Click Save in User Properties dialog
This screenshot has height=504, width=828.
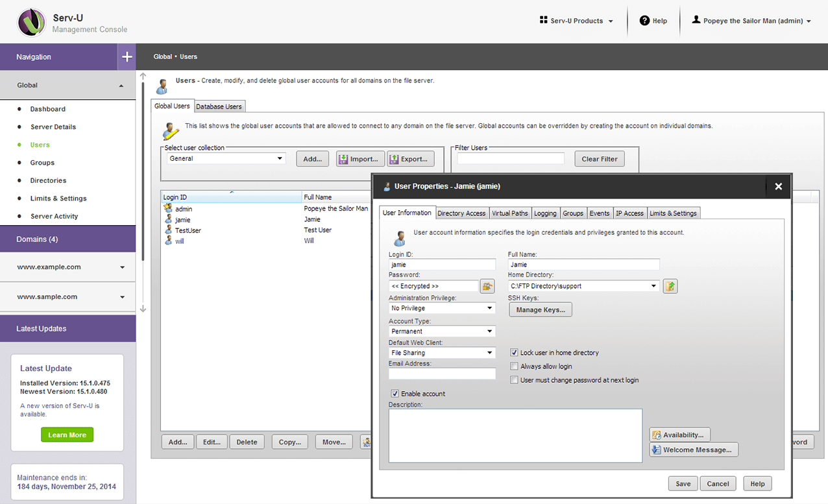tap(683, 484)
